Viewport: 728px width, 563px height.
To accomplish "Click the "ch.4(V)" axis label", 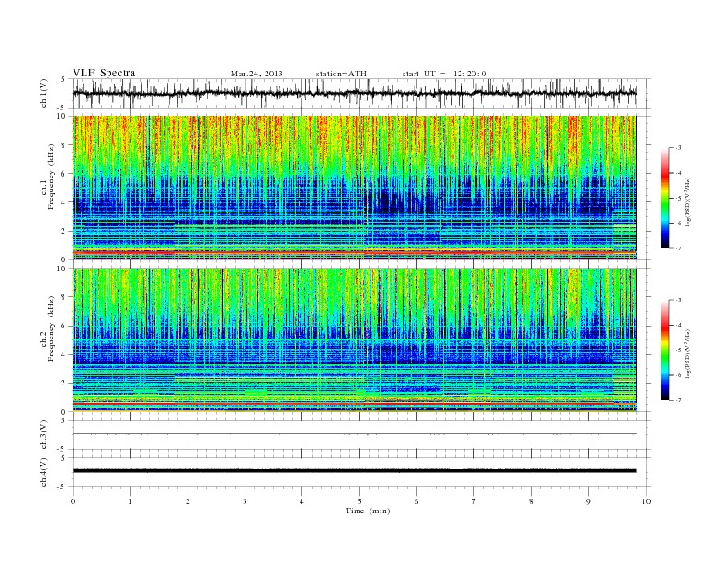I will click(43, 472).
